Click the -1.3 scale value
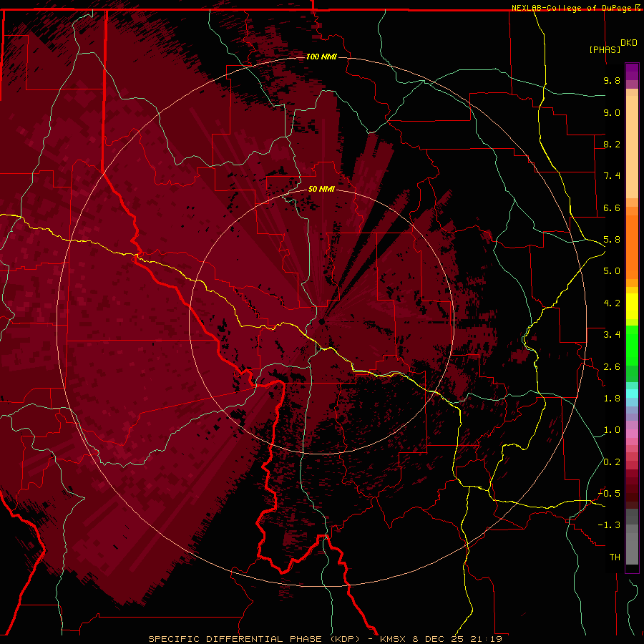644x644 pixels. 609,525
